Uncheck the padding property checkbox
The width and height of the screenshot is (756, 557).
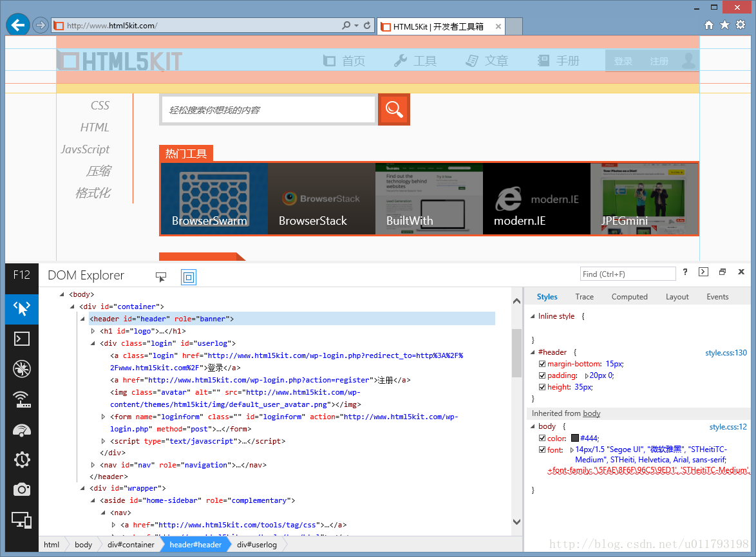[x=542, y=375]
